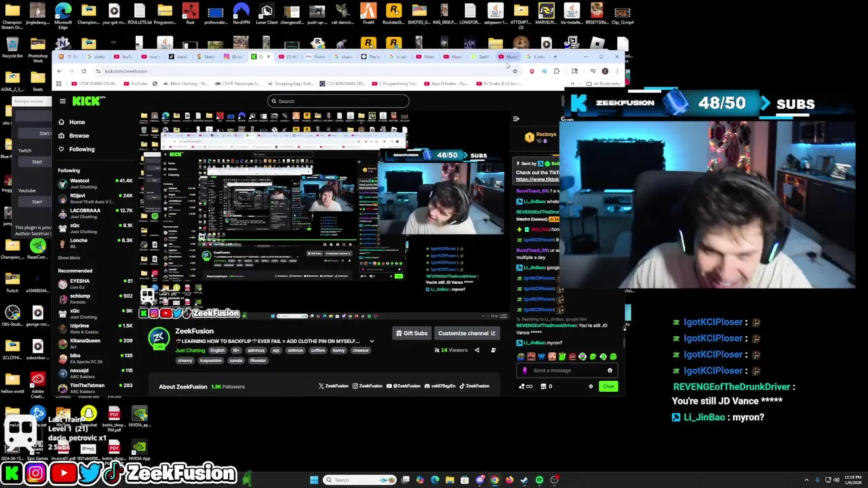The height and width of the screenshot is (488, 868).
Task: Open ZeekFusion's TikTok profile link
Action: coord(474,386)
